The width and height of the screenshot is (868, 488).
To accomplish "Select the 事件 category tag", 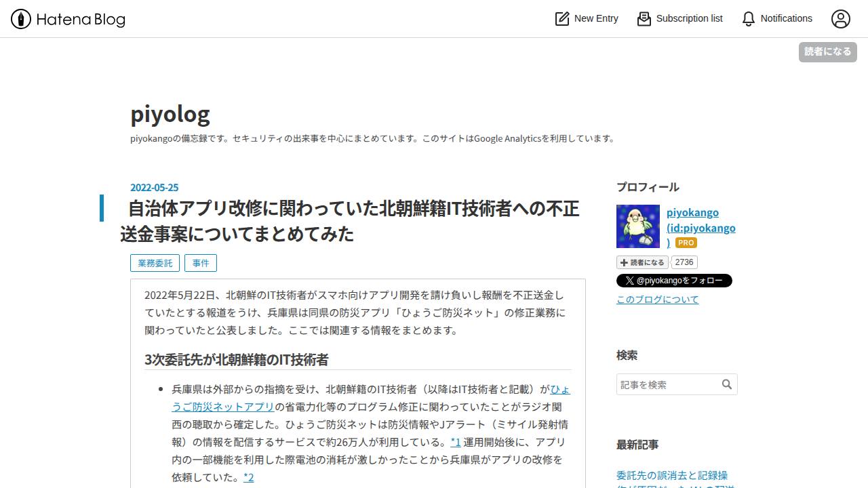I will pos(201,263).
